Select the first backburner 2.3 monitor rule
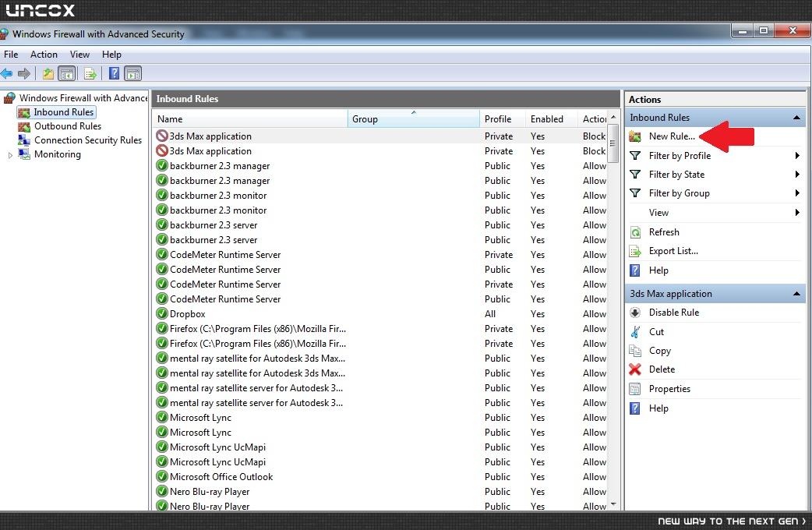812x530 pixels. (380, 196)
